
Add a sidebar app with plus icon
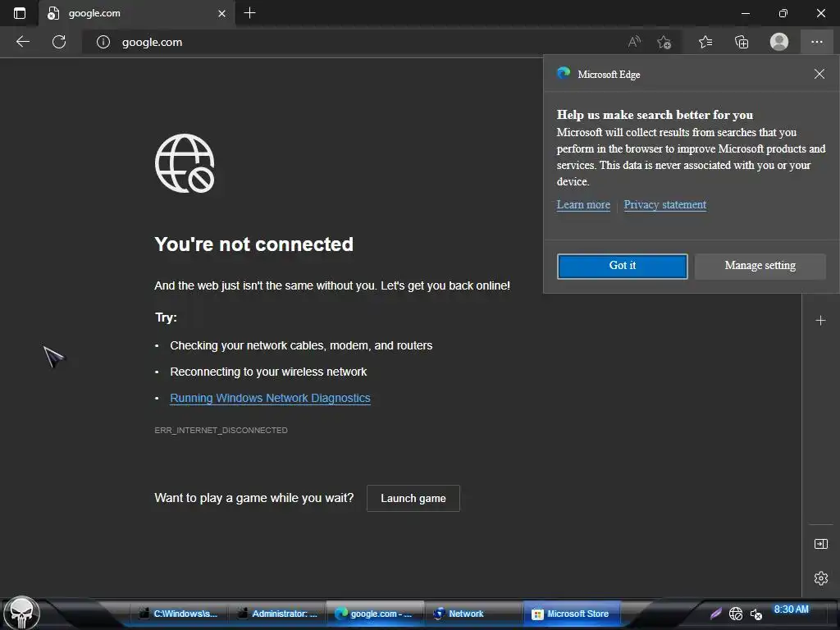820,321
